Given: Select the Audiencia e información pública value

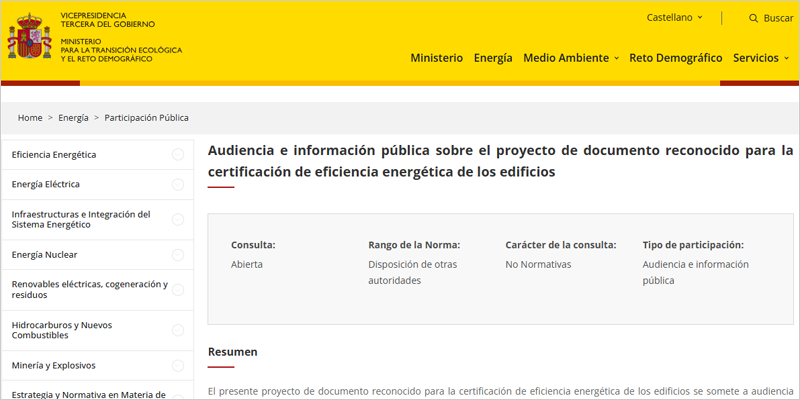Looking at the screenshot, I should [695, 272].
